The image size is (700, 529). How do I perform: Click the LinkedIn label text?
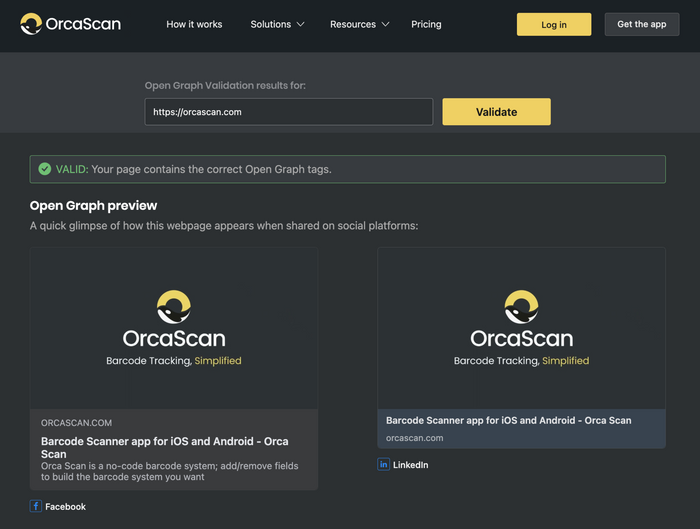click(x=410, y=465)
